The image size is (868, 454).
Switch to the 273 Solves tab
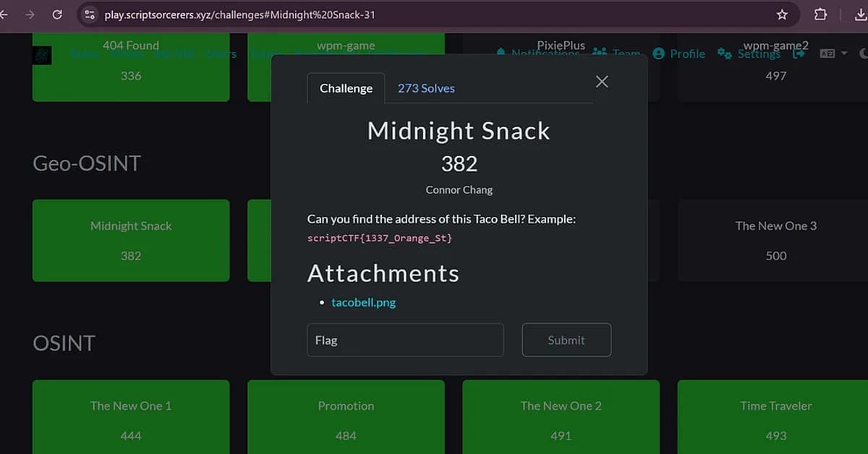426,88
